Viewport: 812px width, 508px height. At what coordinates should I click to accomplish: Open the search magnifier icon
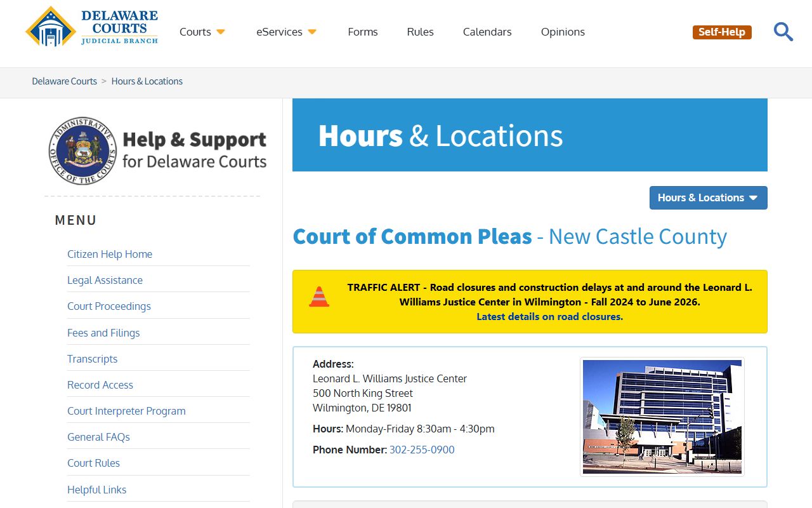(783, 32)
